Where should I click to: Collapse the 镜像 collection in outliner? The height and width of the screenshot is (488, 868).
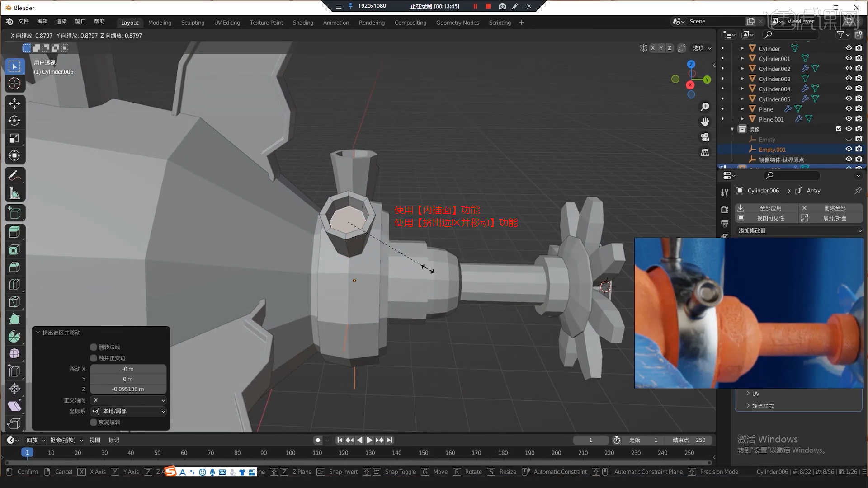(x=732, y=129)
